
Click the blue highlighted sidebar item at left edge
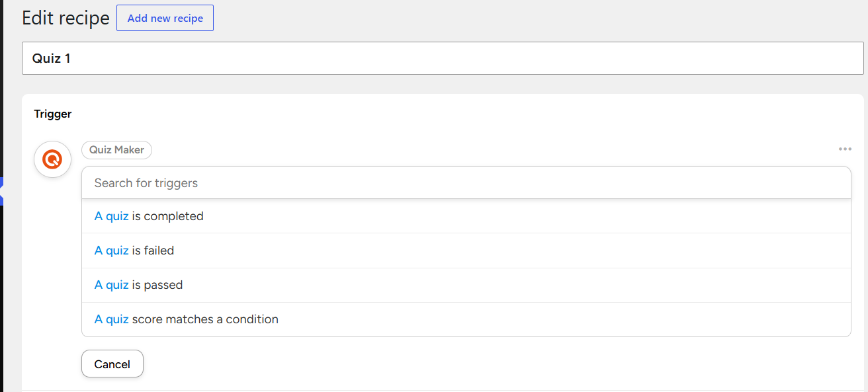[2, 191]
